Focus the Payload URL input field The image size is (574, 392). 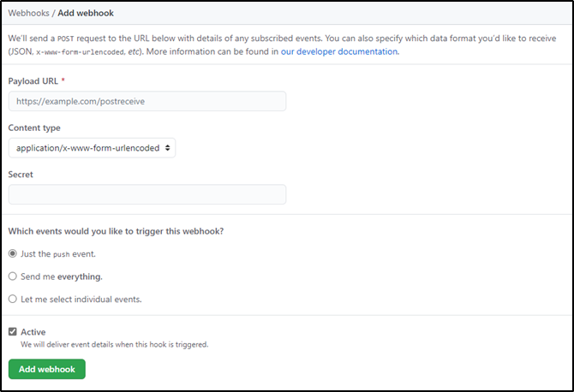[147, 101]
